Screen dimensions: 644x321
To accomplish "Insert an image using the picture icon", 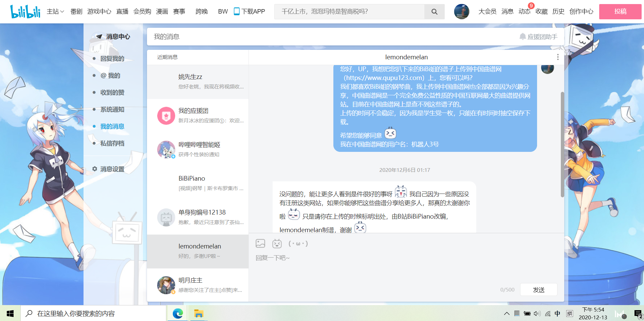I will click(260, 243).
